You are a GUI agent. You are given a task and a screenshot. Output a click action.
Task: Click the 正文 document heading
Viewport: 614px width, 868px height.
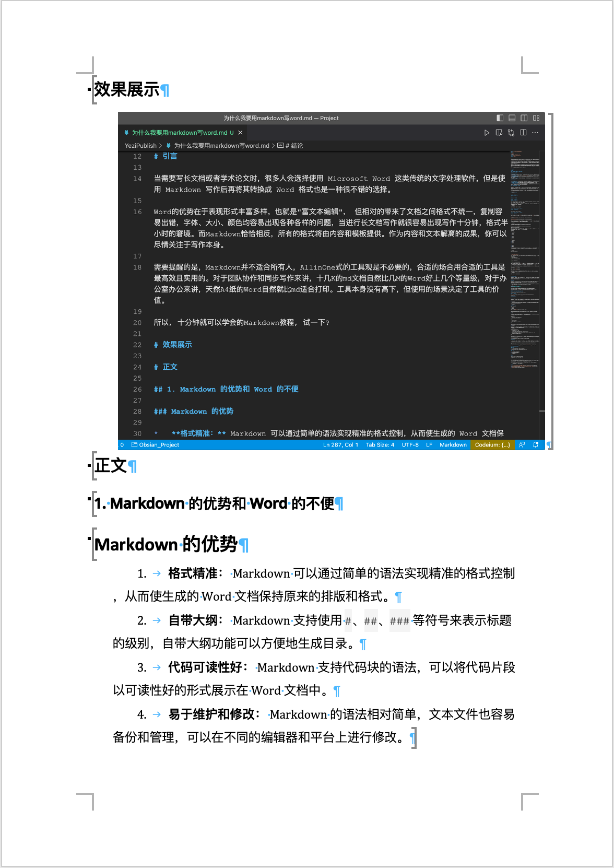[111, 465]
